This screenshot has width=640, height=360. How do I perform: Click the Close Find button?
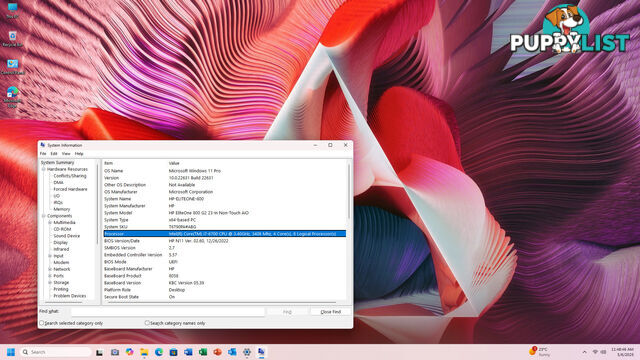331,312
